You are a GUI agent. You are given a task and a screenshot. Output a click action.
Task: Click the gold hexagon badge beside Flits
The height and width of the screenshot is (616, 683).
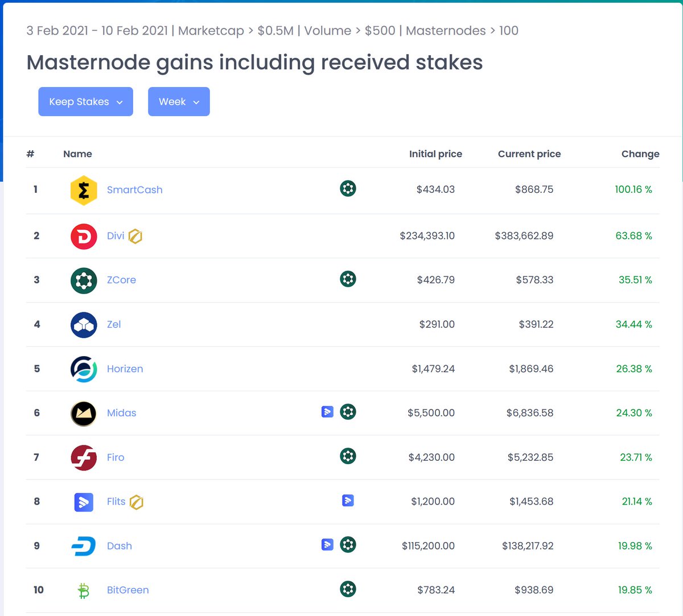point(136,502)
